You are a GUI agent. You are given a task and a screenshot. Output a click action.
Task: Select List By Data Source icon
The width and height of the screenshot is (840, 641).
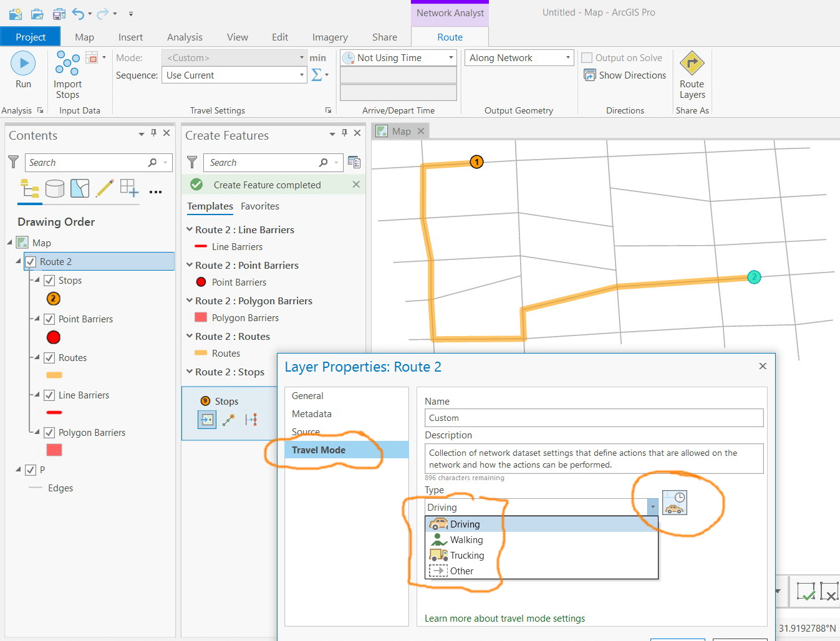pyautogui.click(x=55, y=188)
